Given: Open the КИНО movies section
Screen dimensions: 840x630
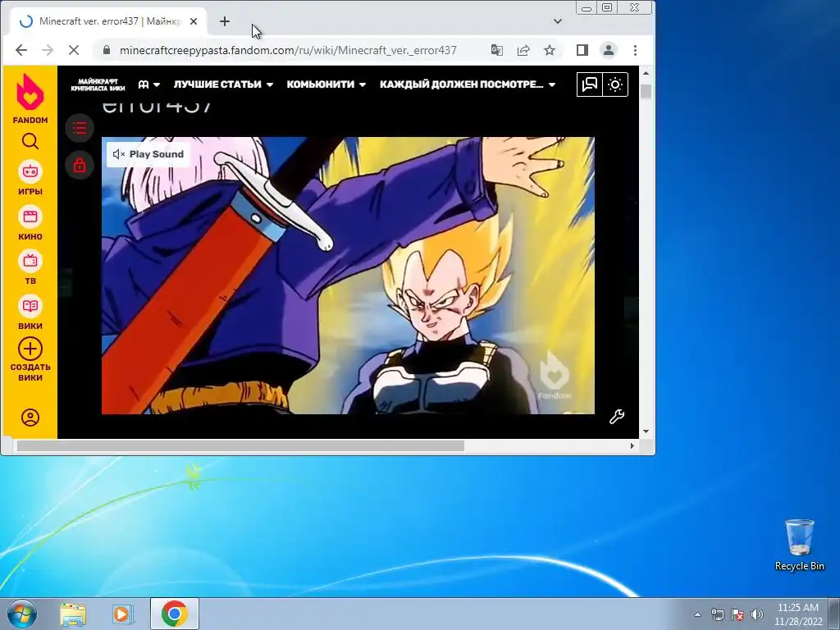Looking at the screenshot, I should (30, 223).
